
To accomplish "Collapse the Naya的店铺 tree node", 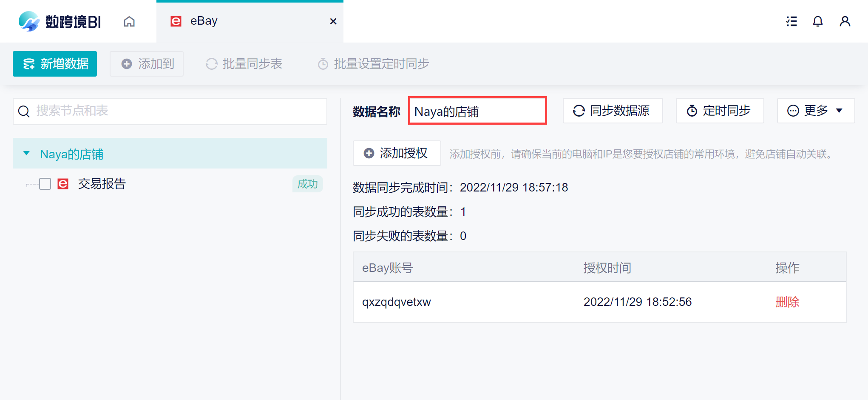I will click(x=26, y=153).
